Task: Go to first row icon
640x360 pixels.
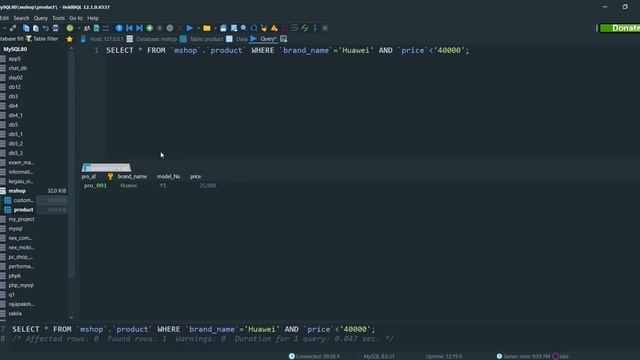Action: pos(129,28)
